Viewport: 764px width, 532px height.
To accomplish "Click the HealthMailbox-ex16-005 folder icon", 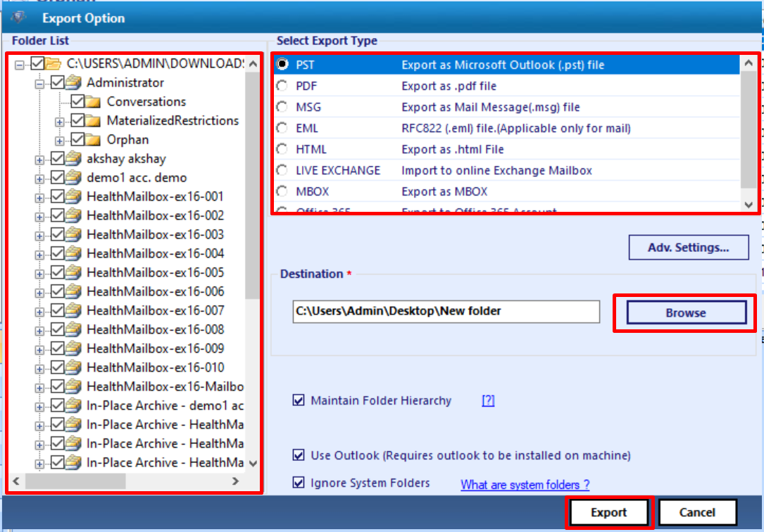I will 72,272.
